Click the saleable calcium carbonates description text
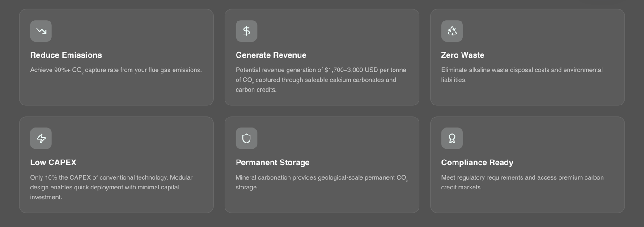The image size is (644, 227). pos(321,80)
